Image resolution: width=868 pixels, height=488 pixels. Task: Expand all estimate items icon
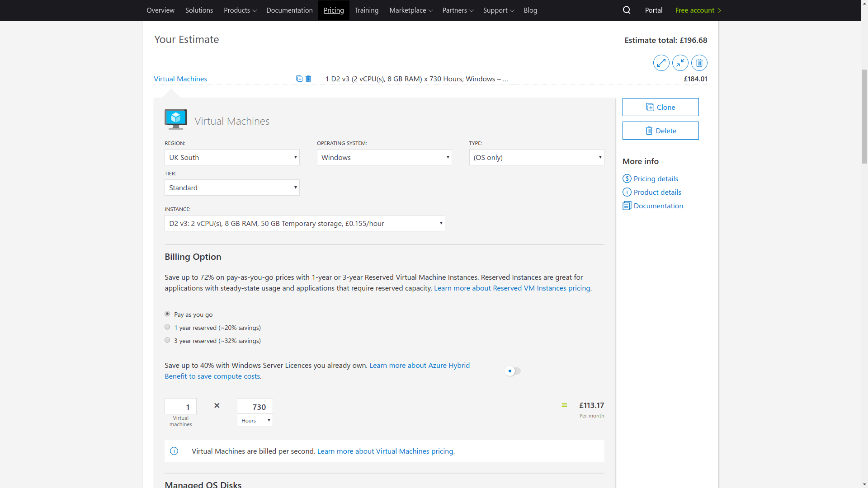click(x=661, y=63)
